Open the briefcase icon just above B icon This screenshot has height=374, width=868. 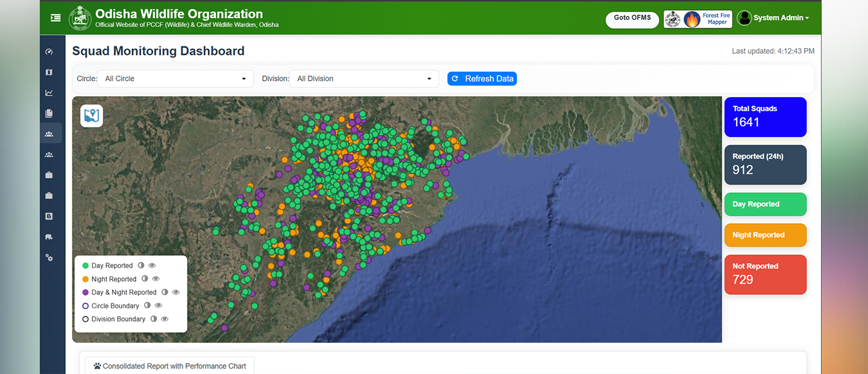(x=49, y=195)
